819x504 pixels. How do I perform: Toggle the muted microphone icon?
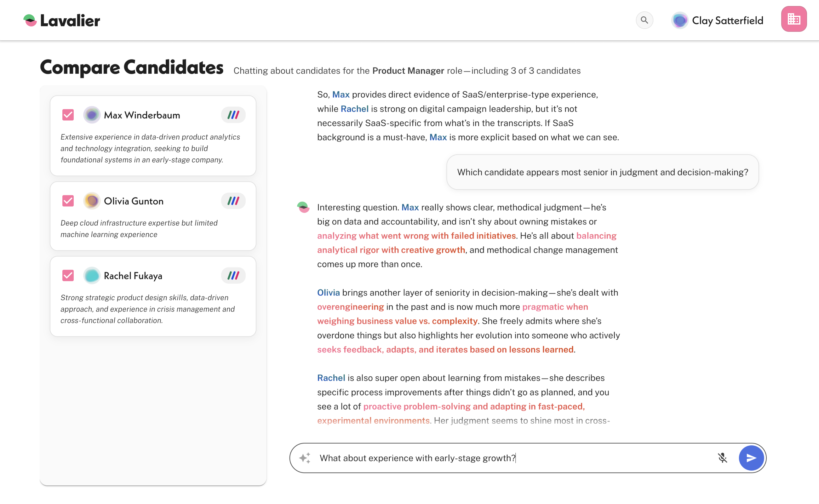pos(722,458)
